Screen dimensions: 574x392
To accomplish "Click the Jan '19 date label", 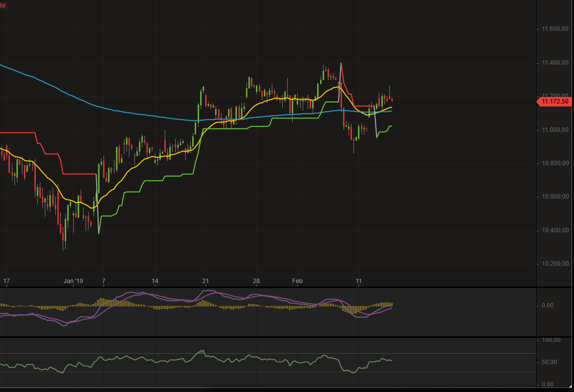I will coord(73,281).
